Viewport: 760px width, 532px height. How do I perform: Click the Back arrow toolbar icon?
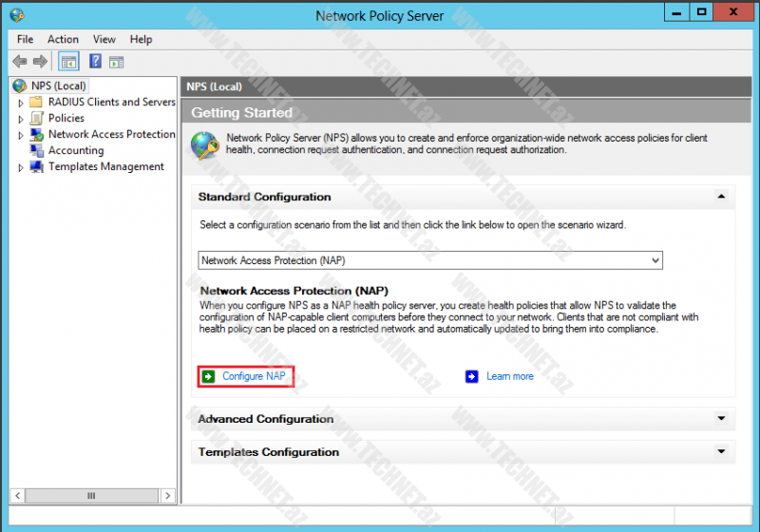click(x=19, y=62)
